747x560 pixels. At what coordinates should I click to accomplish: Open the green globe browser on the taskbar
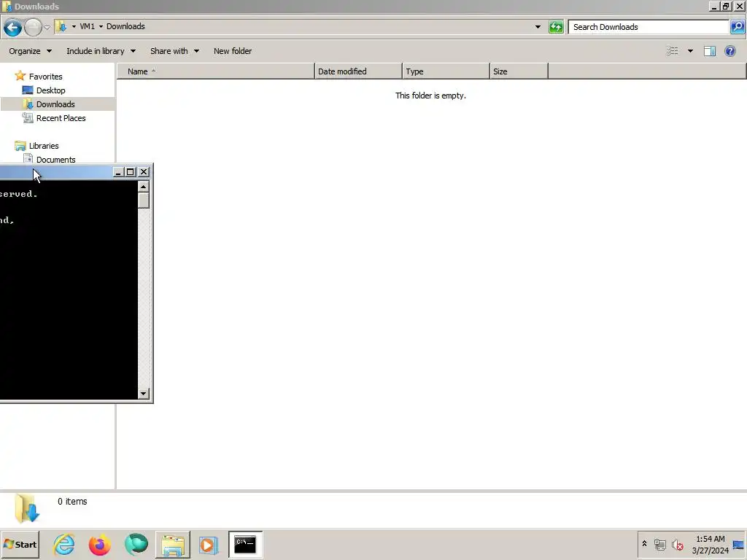(x=136, y=544)
